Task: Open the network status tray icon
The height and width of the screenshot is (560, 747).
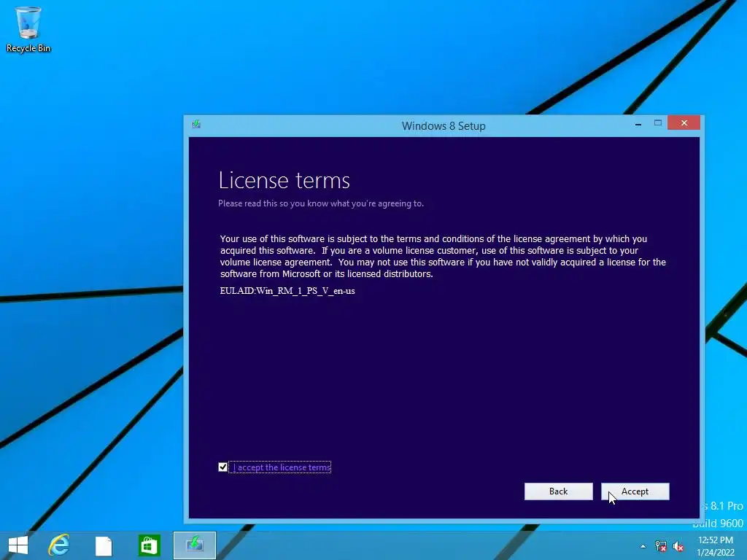Action: coord(661,546)
